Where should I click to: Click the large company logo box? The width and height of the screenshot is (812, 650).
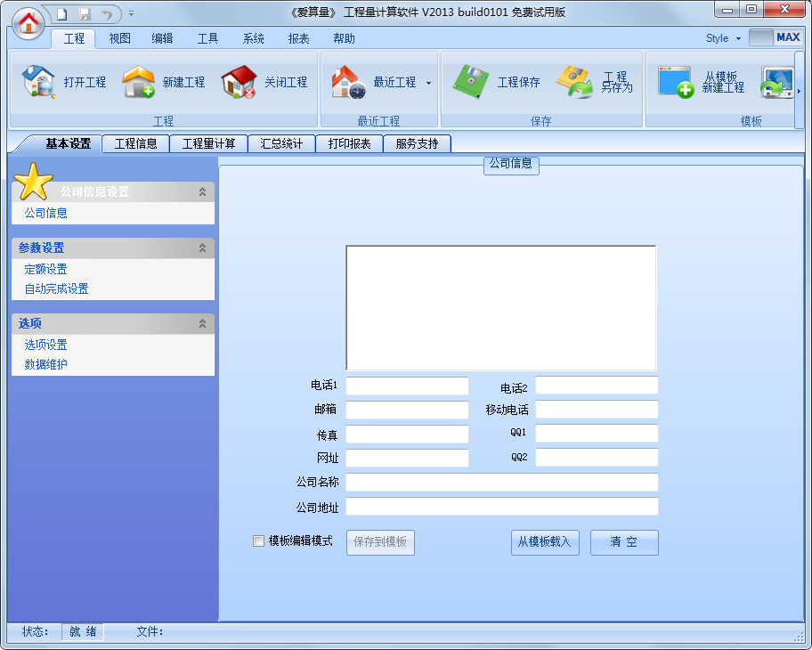click(500, 308)
